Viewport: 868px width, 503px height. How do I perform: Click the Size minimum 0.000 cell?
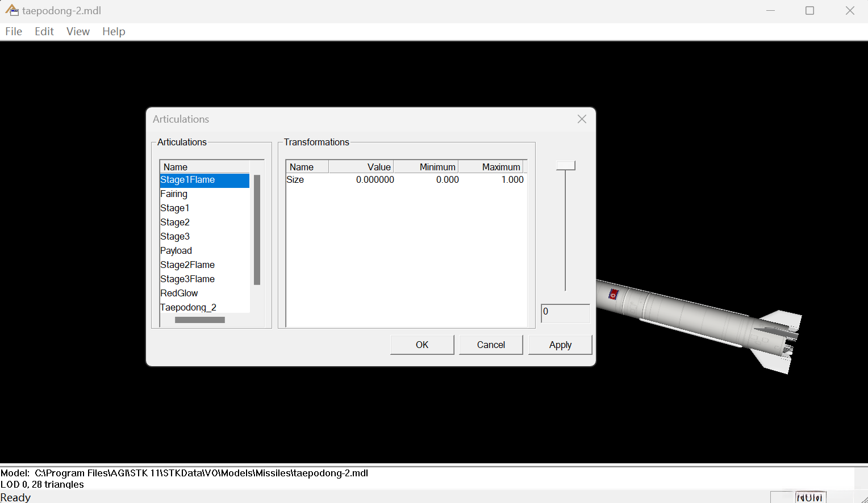pyautogui.click(x=448, y=180)
